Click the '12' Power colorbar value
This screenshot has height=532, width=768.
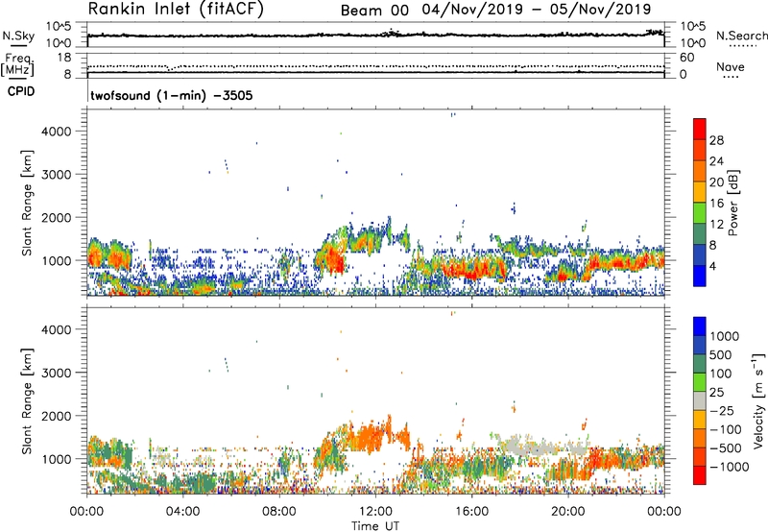click(x=716, y=224)
